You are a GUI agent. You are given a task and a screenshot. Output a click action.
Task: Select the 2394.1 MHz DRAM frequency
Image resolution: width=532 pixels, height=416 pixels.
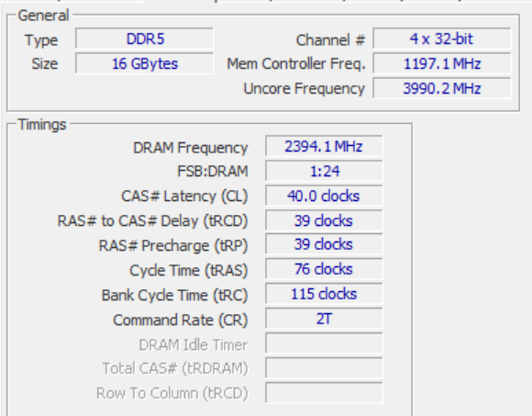324,146
